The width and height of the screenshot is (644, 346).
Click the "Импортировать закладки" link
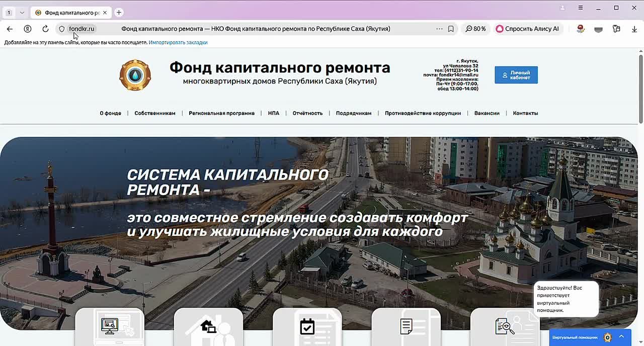(x=178, y=42)
